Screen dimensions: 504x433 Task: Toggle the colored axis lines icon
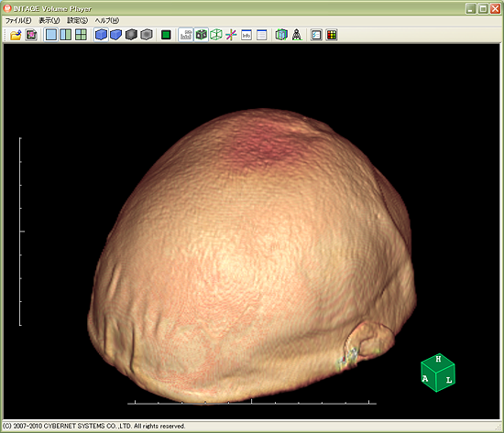click(231, 35)
